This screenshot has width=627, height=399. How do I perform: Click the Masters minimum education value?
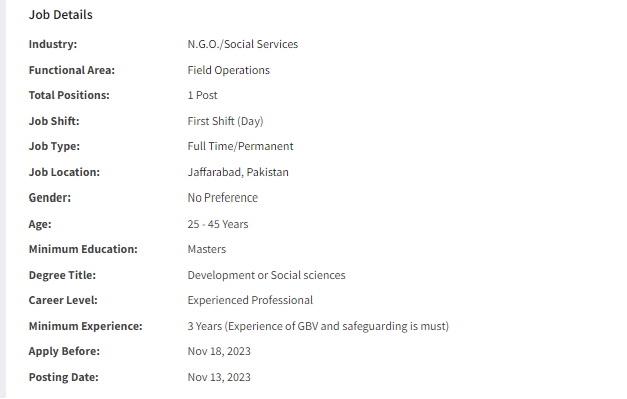[207, 249]
